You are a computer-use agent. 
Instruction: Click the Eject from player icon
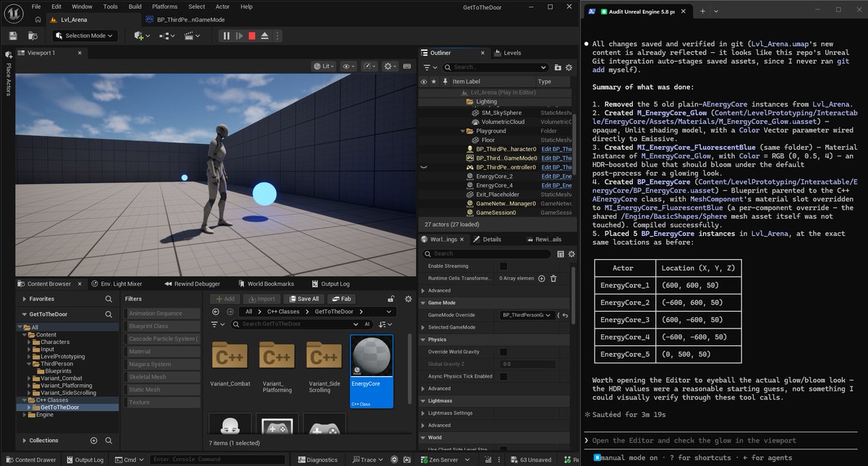(265, 35)
